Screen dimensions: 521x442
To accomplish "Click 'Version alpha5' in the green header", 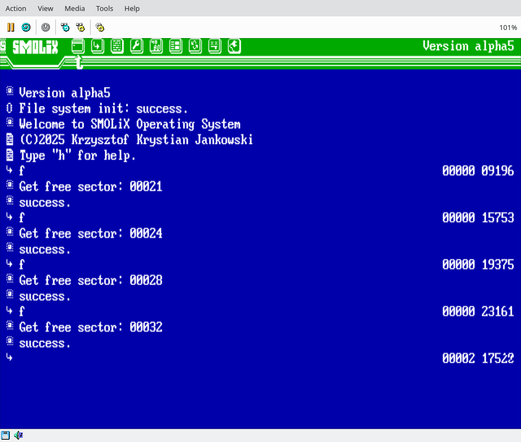I will pyautogui.click(x=468, y=46).
